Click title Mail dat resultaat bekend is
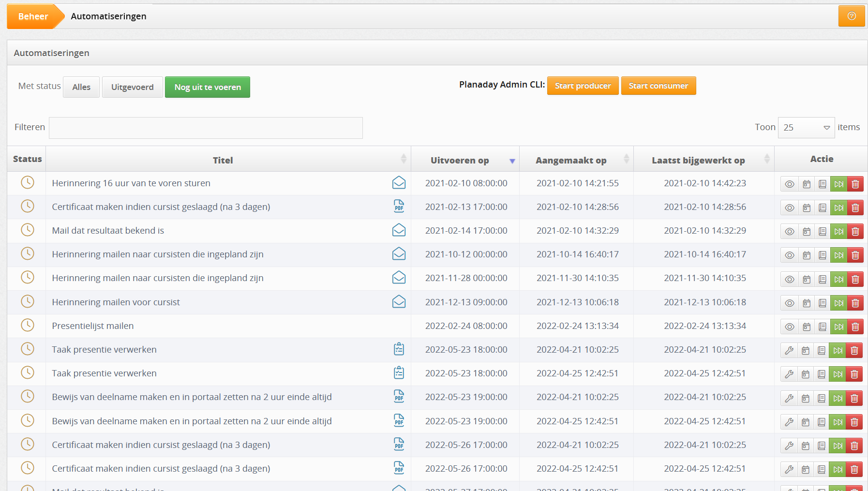The width and height of the screenshot is (868, 491). [108, 231]
